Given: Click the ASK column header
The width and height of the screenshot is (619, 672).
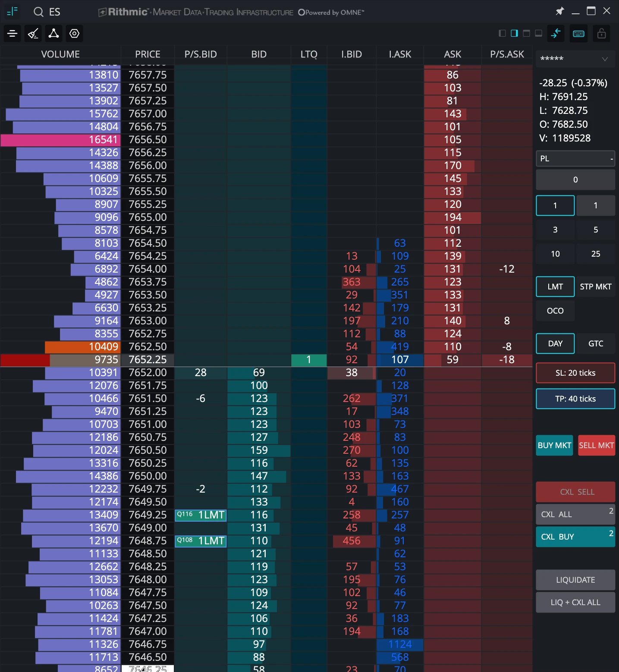Looking at the screenshot, I should point(452,54).
